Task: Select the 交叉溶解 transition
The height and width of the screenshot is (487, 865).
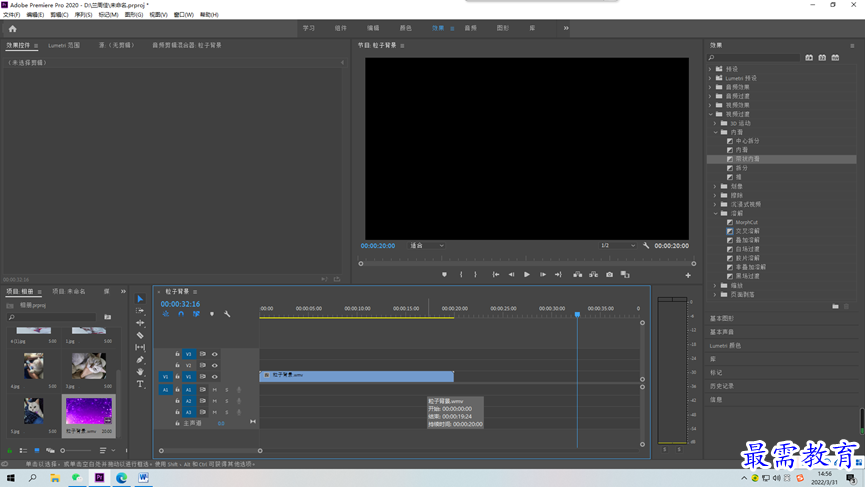Action: click(747, 231)
